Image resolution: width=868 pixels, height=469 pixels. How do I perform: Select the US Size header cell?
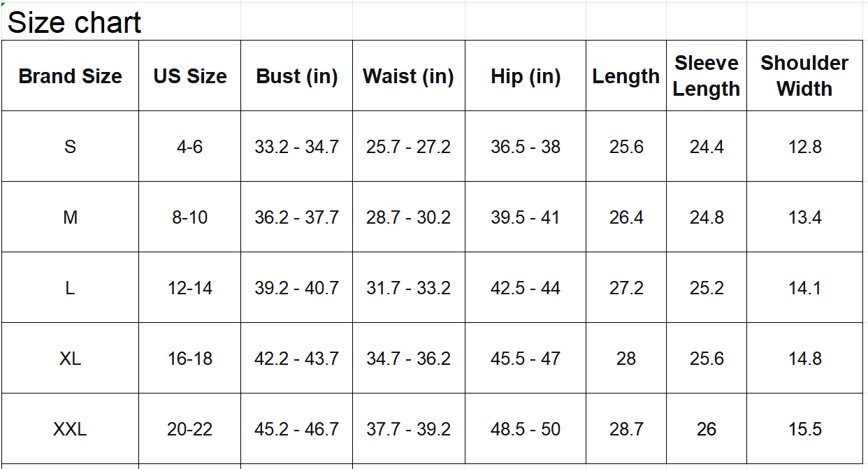(190, 76)
